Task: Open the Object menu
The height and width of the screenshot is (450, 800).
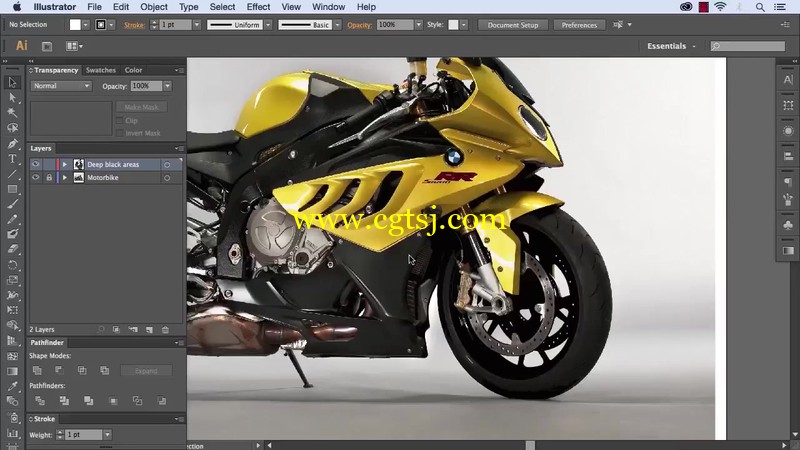Action: tap(154, 7)
